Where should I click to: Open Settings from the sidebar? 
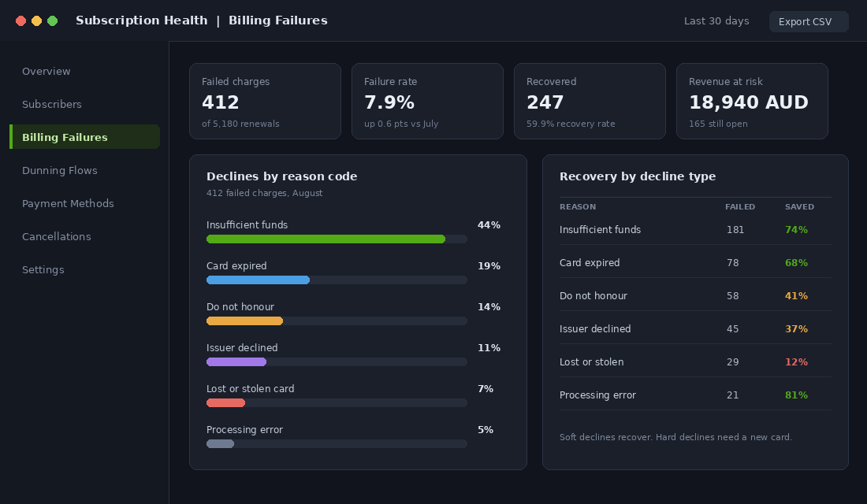pos(43,269)
